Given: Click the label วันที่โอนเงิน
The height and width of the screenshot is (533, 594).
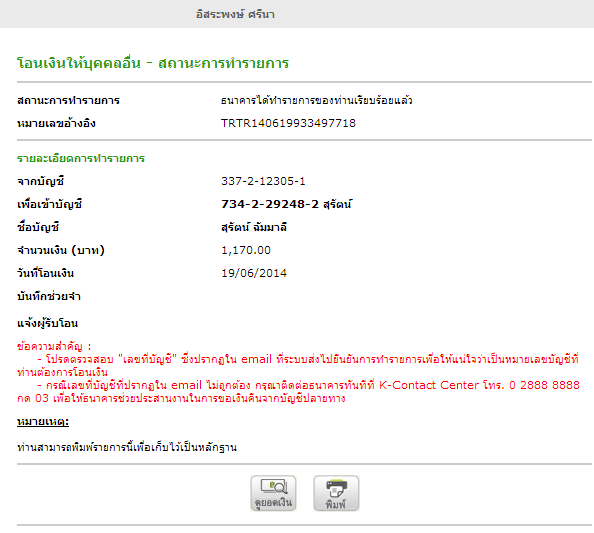Looking at the screenshot, I should [x=45, y=274].
